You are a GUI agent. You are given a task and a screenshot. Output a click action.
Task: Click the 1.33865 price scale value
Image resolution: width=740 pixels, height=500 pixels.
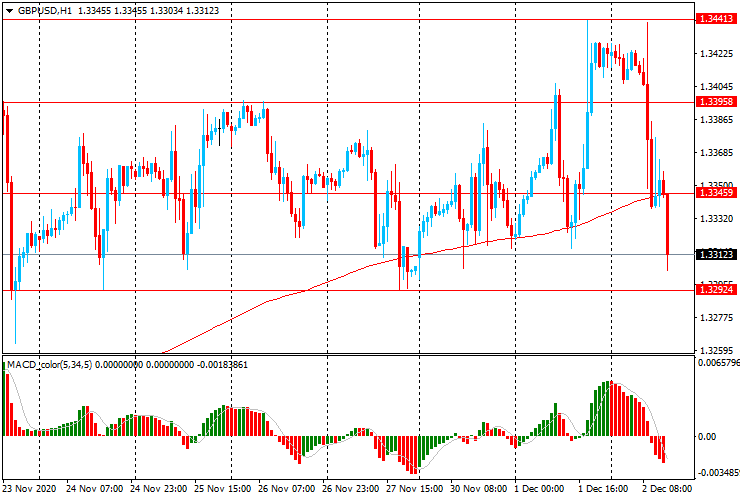point(716,120)
